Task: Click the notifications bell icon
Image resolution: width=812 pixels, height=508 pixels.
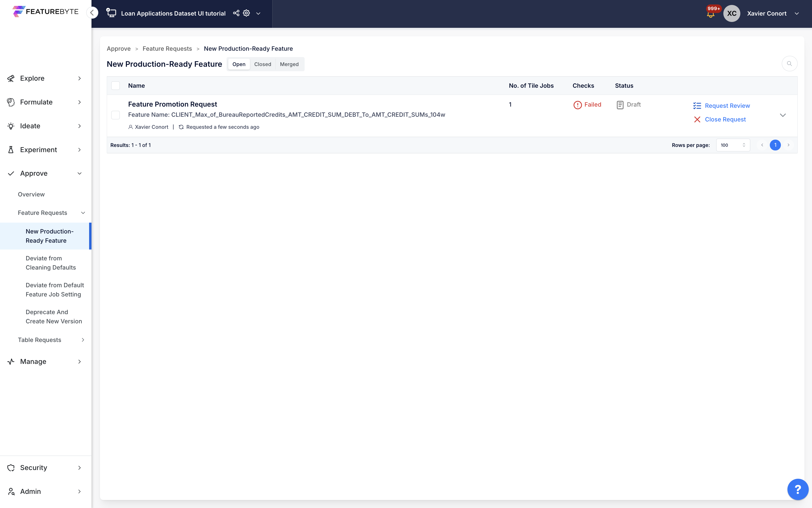Action: pyautogui.click(x=710, y=14)
